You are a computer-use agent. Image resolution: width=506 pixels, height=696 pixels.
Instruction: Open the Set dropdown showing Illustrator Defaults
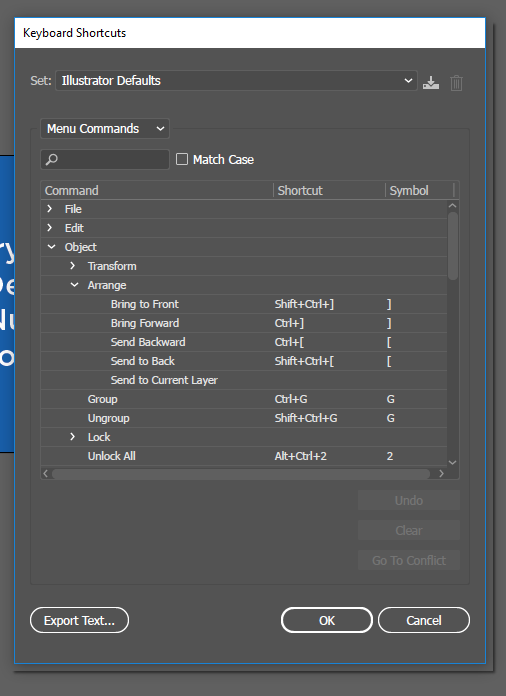click(x=236, y=81)
